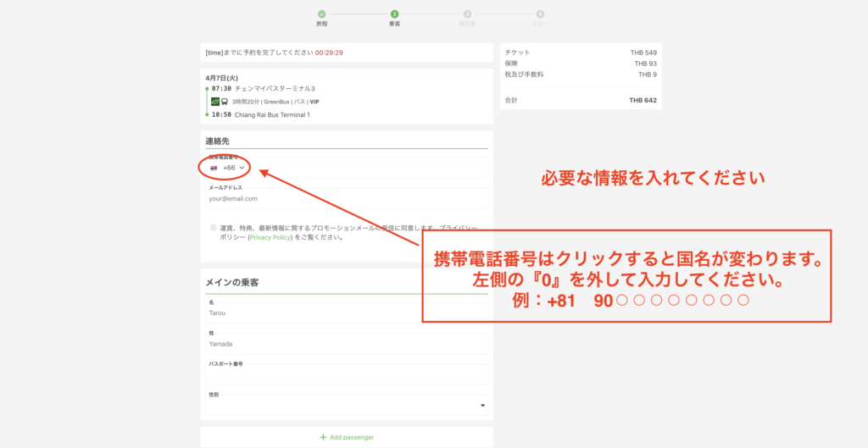The width and height of the screenshot is (868, 448).
Task: Click the bus vehicle icon
Action: (225, 102)
